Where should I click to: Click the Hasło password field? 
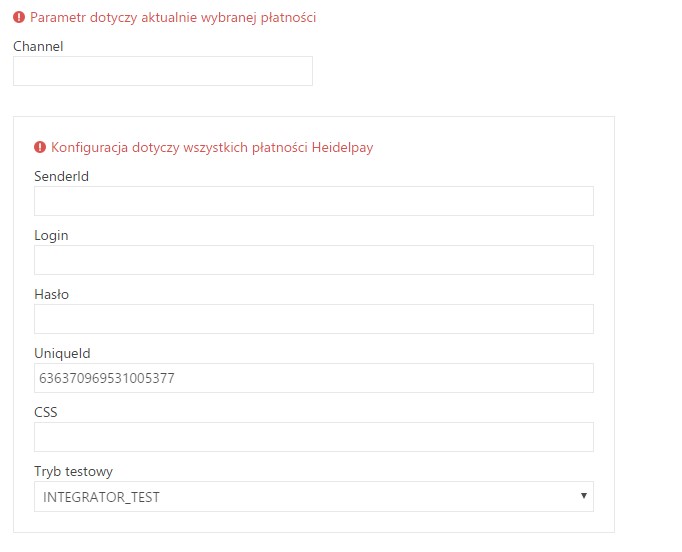point(314,319)
